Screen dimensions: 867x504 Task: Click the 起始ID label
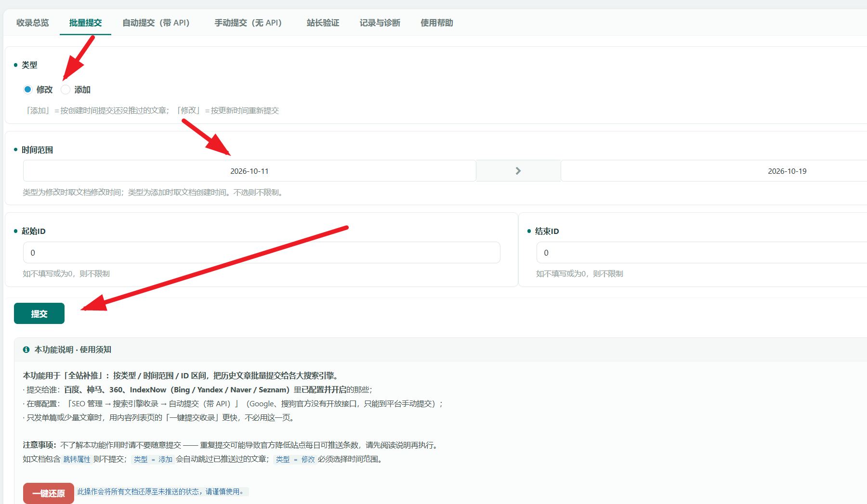pos(33,232)
